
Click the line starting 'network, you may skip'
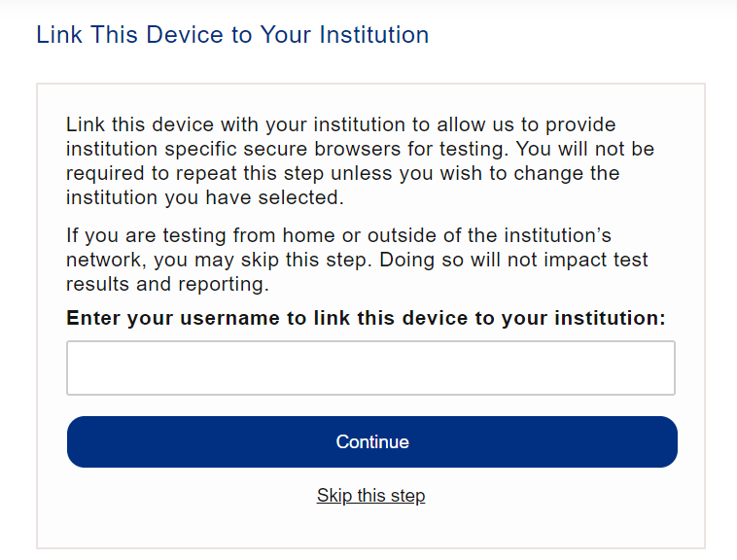(x=357, y=261)
